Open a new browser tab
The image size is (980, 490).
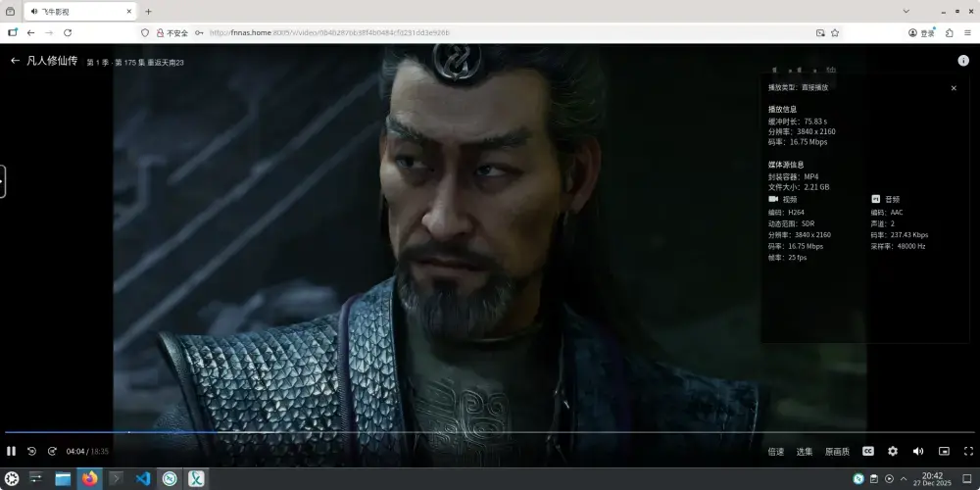coord(149,12)
